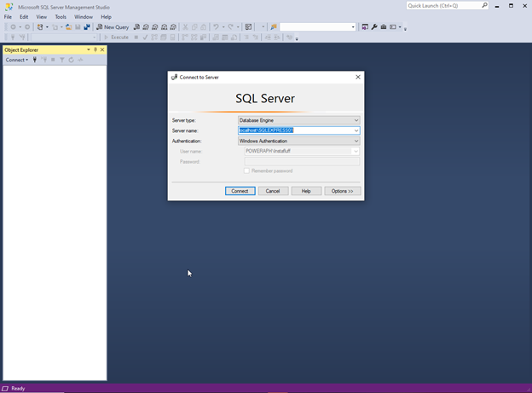Click the Open File folder icon
The height and width of the screenshot is (393, 532).
coord(68,27)
